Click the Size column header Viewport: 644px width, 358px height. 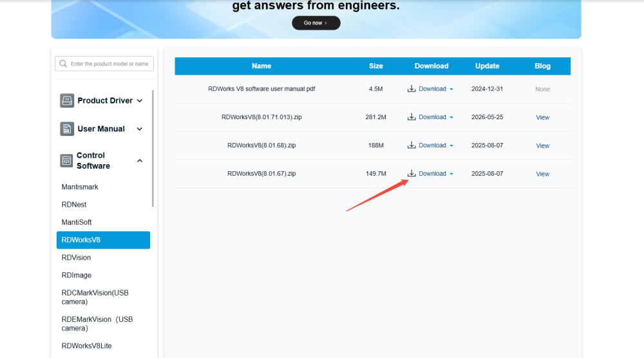coord(376,66)
